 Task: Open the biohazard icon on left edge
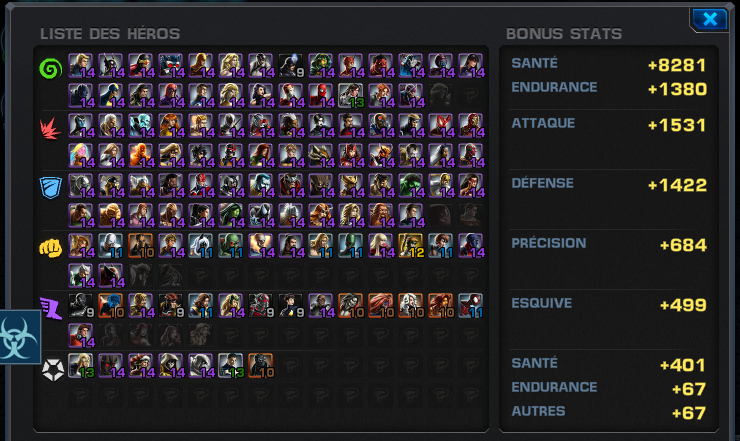[x=18, y=337]
